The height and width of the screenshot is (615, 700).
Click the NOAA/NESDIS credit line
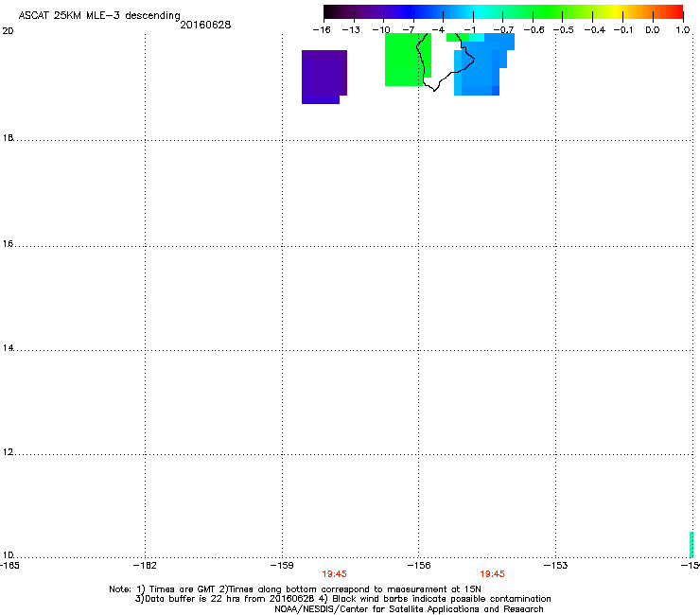tap(409, 608)
